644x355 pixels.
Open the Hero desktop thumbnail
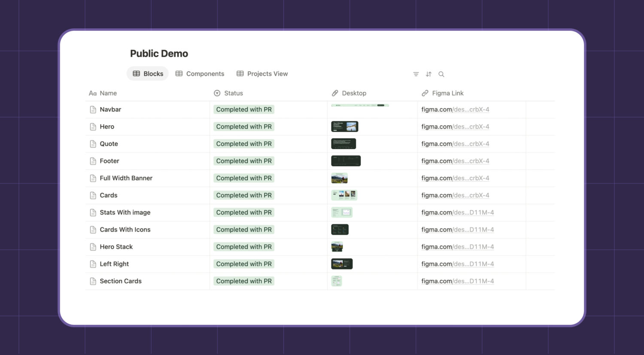344,126
